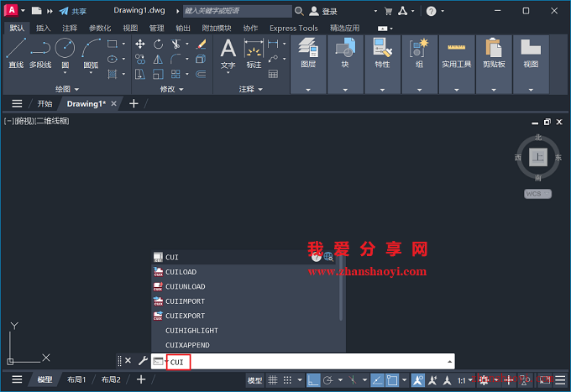Screen dimensions: 571x392
Task: Expand the 绘图 panel
Action: click(67, 89)
